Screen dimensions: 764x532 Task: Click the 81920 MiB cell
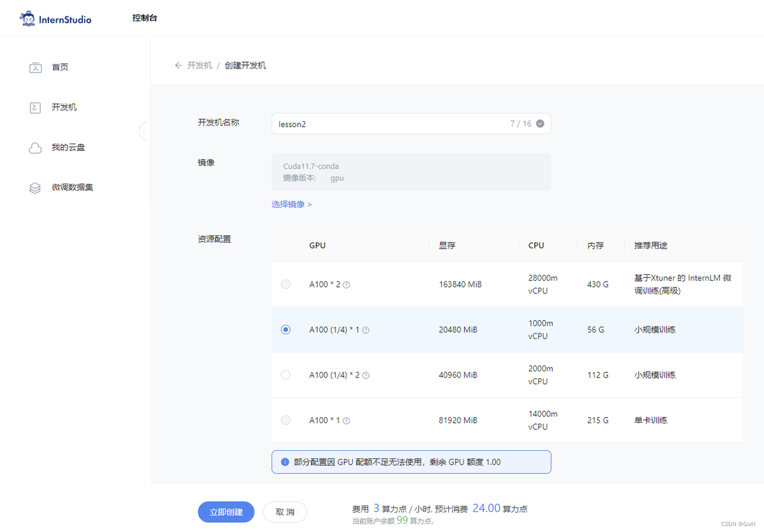coord(458,420)
